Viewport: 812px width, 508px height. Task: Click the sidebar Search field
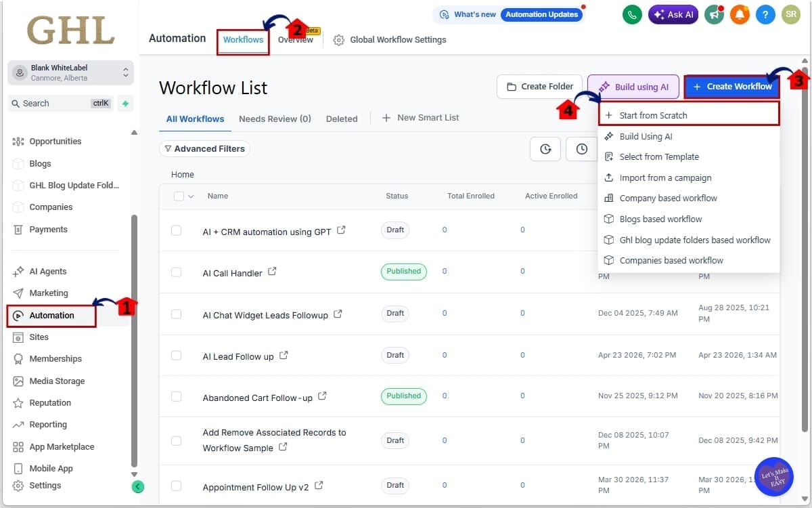click(x=60, y=104)
